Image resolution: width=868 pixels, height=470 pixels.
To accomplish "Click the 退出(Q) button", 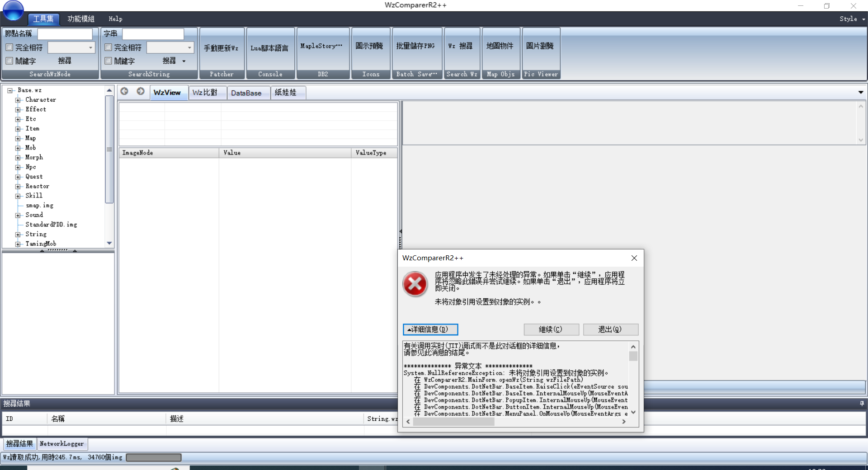I will pyautogui.click(x=610, y=329).
